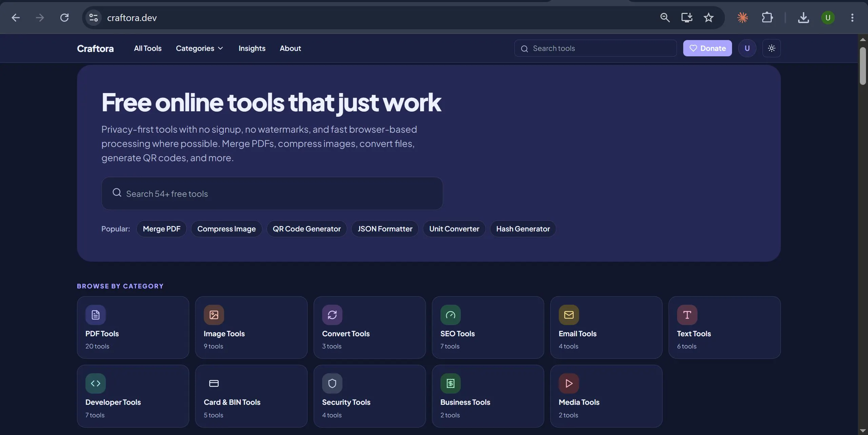Image resolution: width=868 pixels, height=435 pixels.
Task: Click the Security Tools shield icon
Action: 332,383
